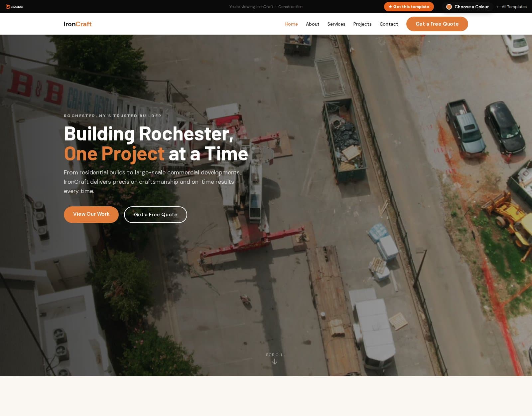Click the DevOrbital logo icon
The height and width of the screenshot is (416, 532).
coord(8,7)
